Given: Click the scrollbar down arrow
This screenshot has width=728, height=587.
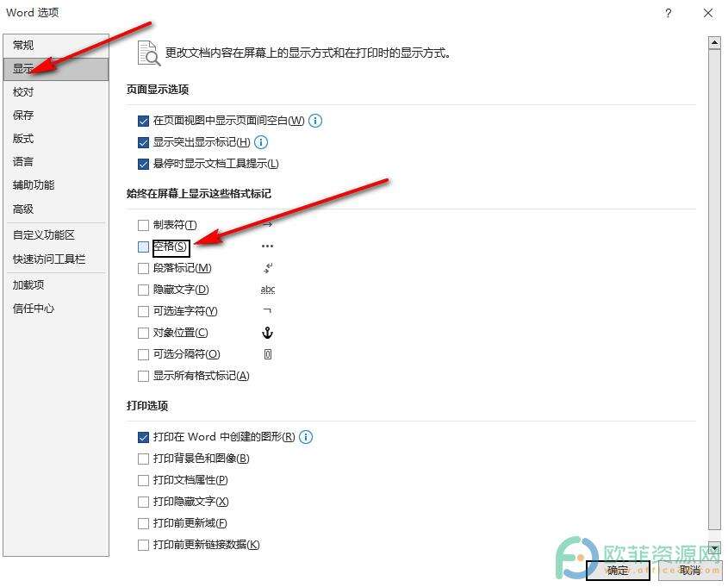Looking at the screenshot, I should [x=714, y=548].
